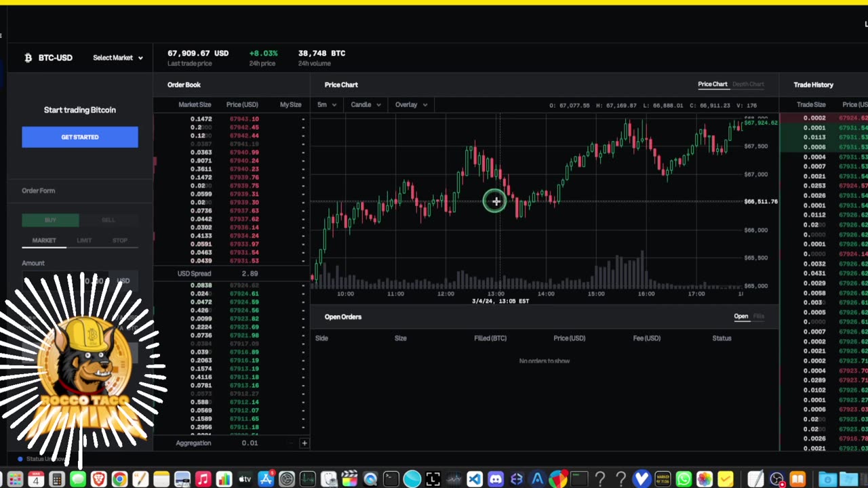This screenshot has height=488, width=868.
Task: Open Terminal in the dock
Action: 391,479
